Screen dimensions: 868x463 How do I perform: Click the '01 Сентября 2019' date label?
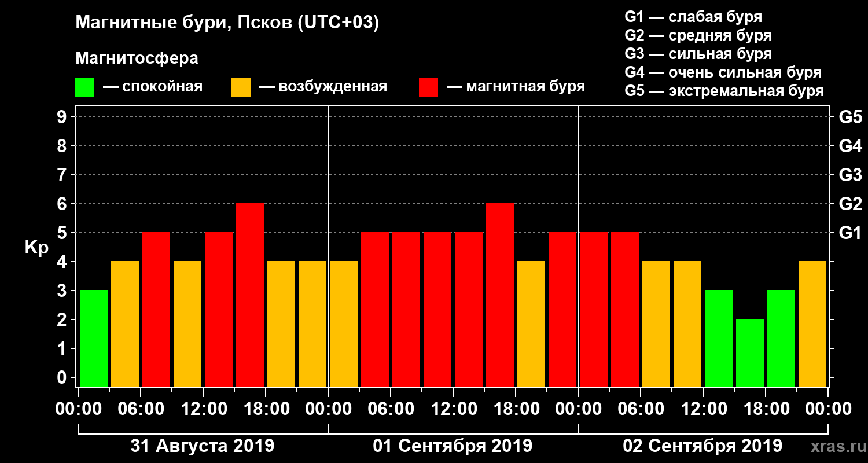pos(453,446)
